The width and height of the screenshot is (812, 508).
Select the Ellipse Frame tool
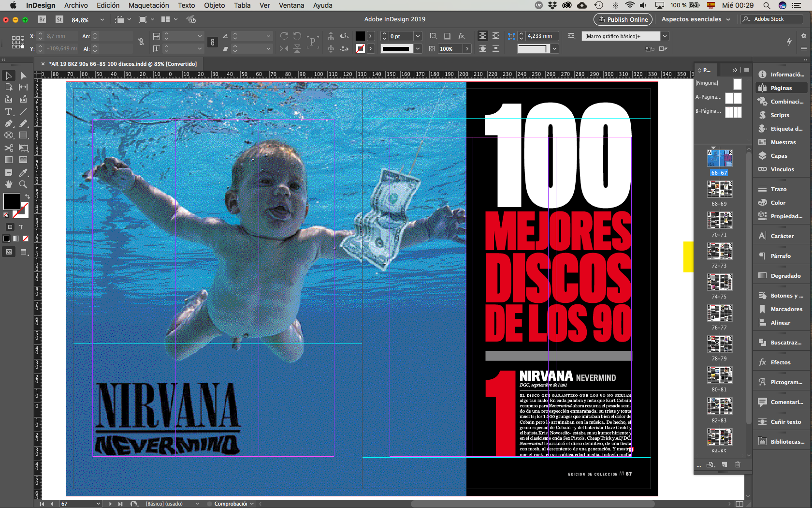(x=9, y=135)
